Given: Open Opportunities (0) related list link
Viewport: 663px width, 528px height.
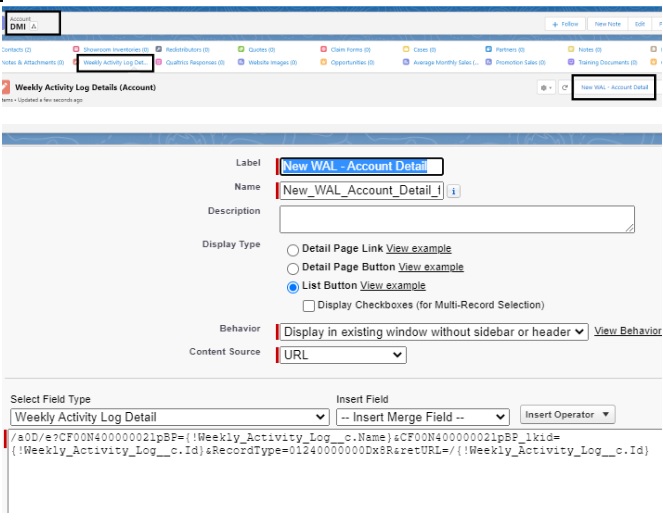Looking at the screenshot, I should coord(352,63).
